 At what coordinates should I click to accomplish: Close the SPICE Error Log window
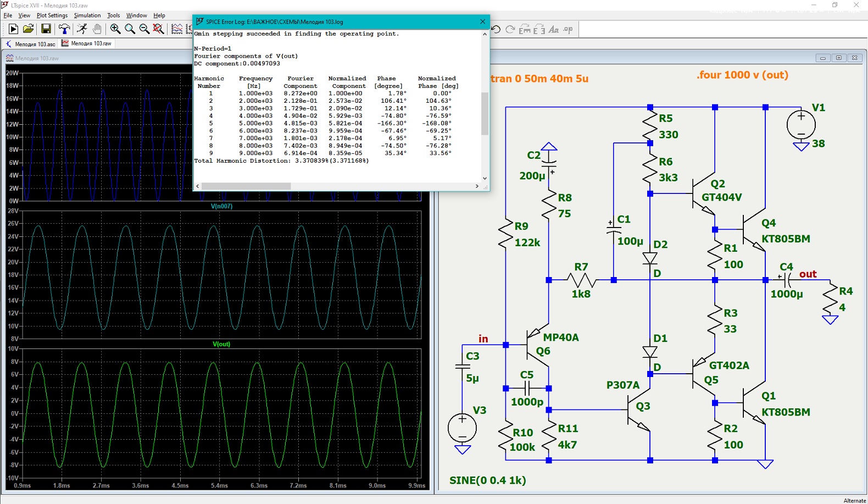[482, 21]
